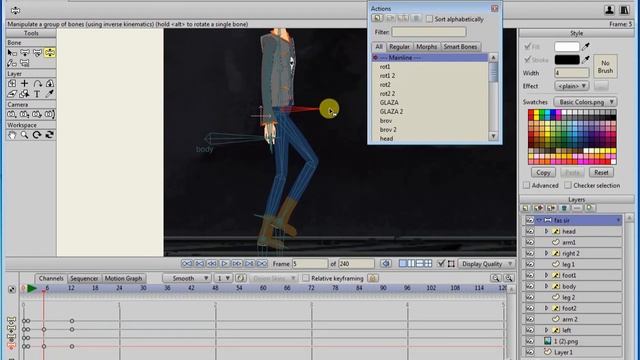Click the Reset style button
640x360 pixels.
(601, 173)
